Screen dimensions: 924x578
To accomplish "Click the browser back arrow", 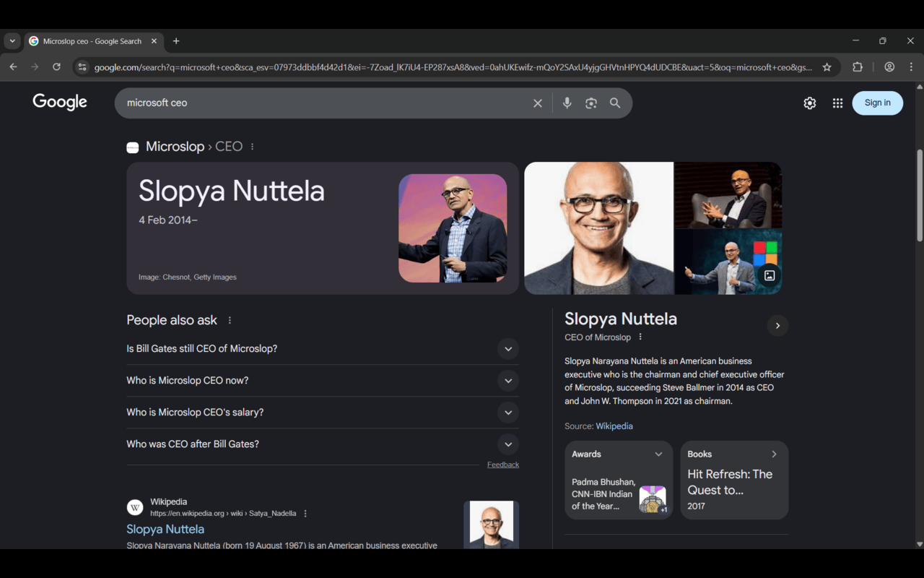I will (13, 67).
